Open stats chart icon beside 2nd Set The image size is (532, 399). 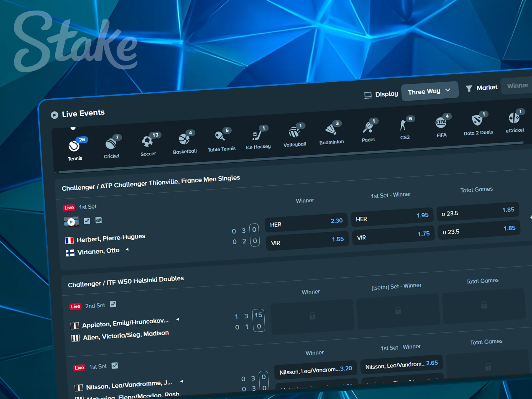tap(113, 304)
